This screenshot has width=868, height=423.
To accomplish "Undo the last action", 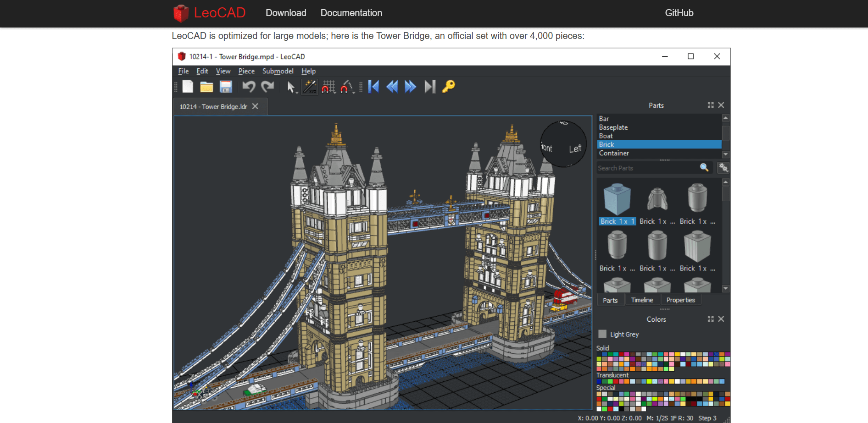I will [249, 87].
